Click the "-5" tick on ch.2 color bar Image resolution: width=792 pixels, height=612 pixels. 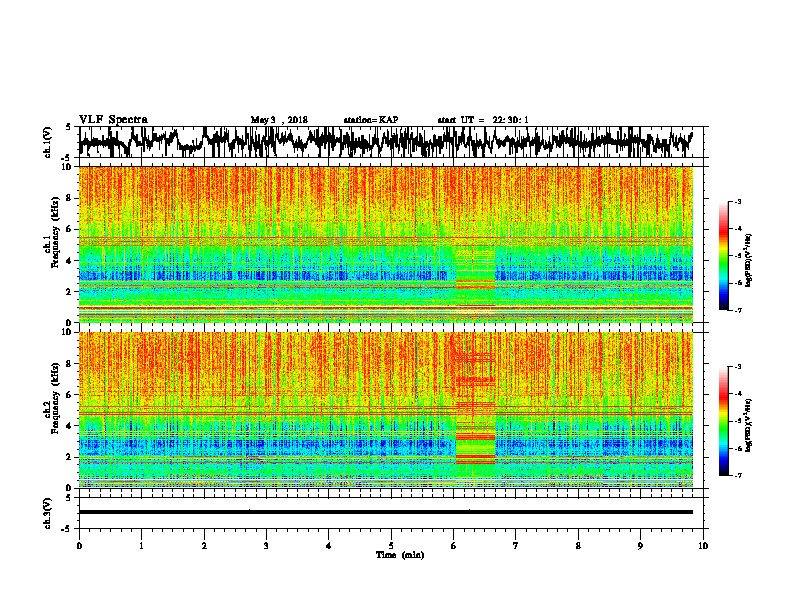click(x=737, y=421)
